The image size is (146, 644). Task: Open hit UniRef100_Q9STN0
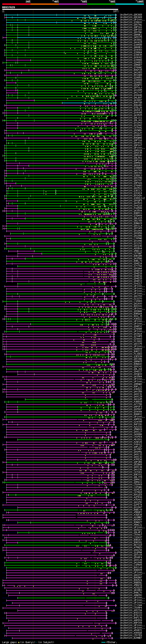pyautogui.click(x=131, y=32)
